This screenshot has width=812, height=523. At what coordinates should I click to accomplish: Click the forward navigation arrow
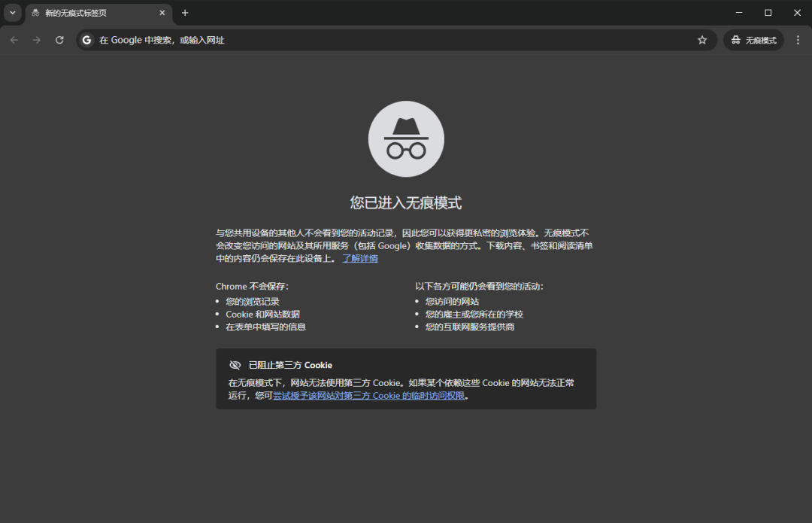(36, 40)
